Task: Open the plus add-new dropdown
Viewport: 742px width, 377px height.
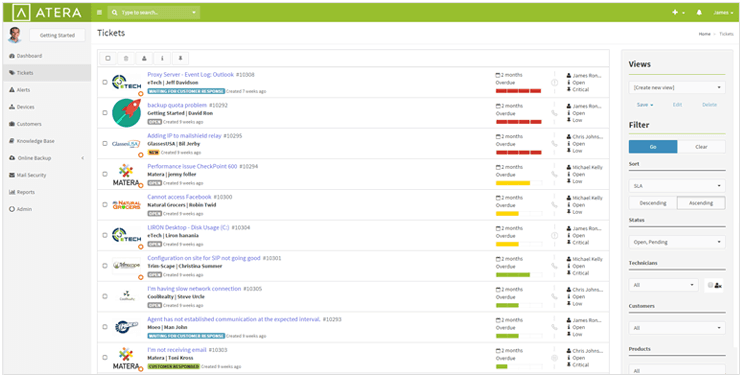Action: pos(678,13)
